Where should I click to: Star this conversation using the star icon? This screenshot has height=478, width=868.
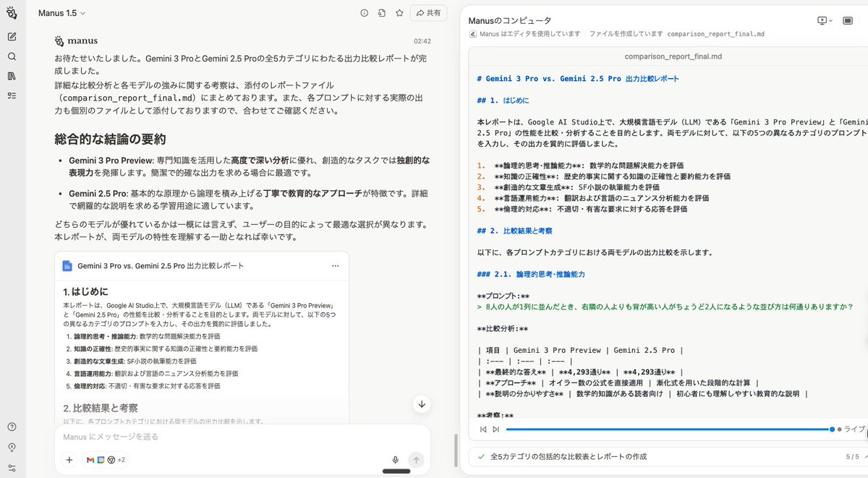tap(399, 12)
